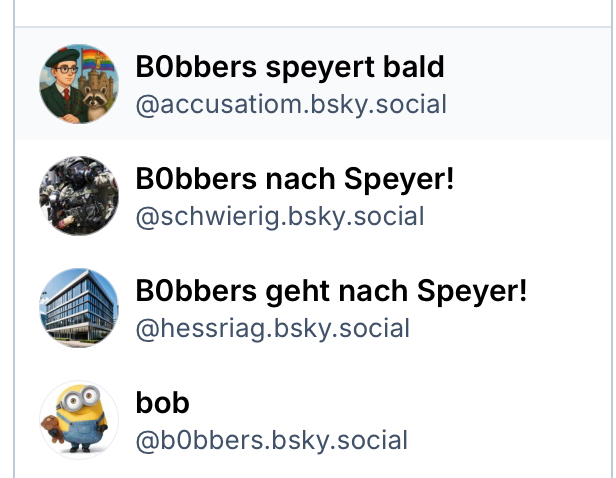View the profile picture beside "B0bbers speyert bald"
Screen dimensions: 616x478
pyautogui.click(x=78, y=84)
